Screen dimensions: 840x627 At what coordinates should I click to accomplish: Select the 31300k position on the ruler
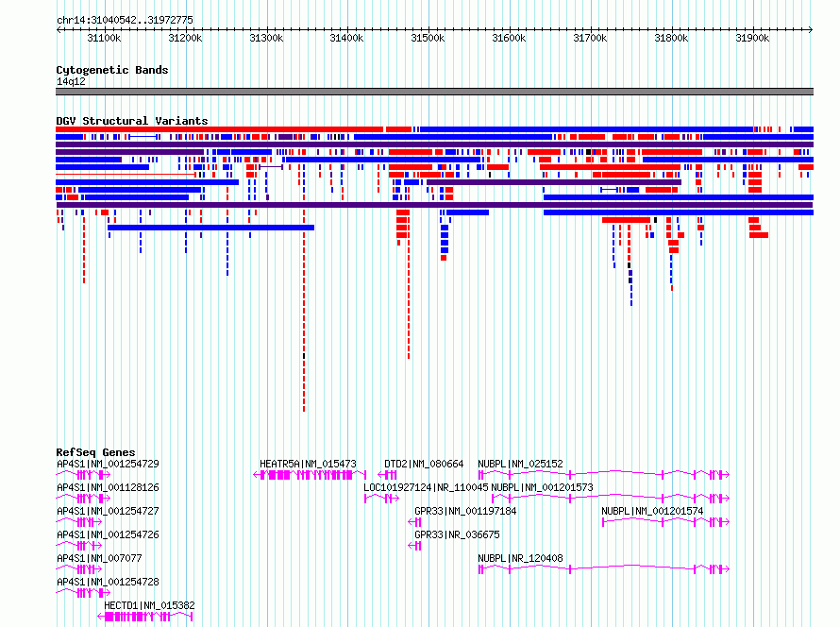click(x=266, y=38)
